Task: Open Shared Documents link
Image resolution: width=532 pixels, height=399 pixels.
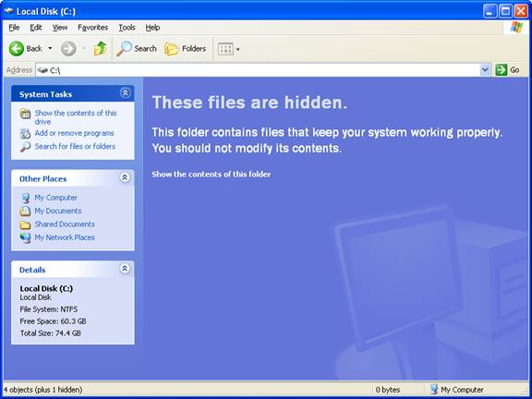Action: coord(65,224)
